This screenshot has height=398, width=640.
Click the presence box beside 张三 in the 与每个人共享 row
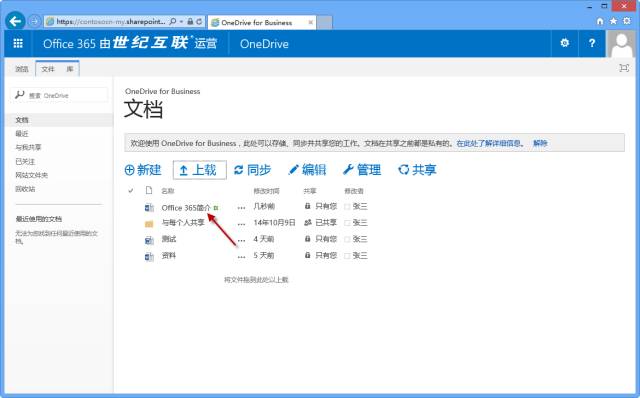tap(347, 223)
